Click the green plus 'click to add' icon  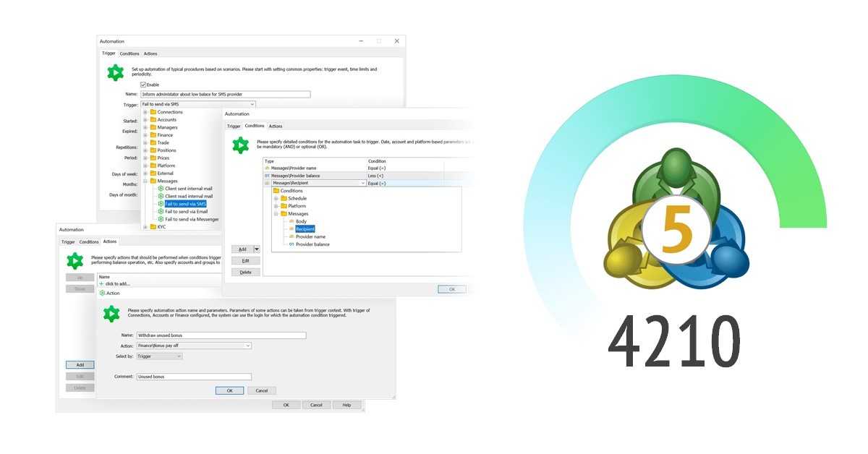101,284
